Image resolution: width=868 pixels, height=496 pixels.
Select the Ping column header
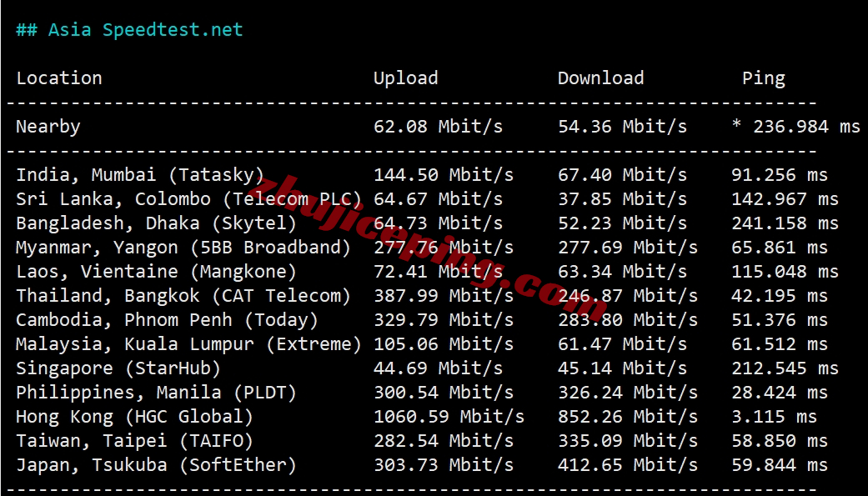point(764,78)
